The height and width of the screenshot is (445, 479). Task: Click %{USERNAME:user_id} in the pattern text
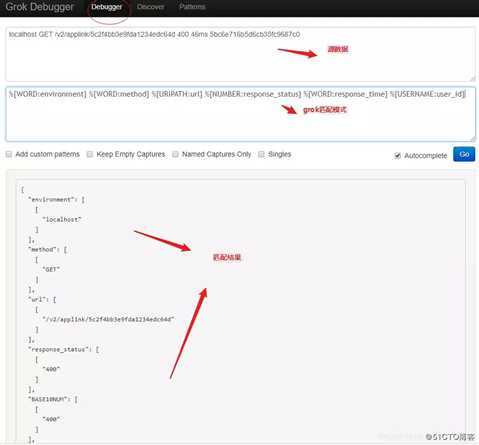(x=428, y=94)
